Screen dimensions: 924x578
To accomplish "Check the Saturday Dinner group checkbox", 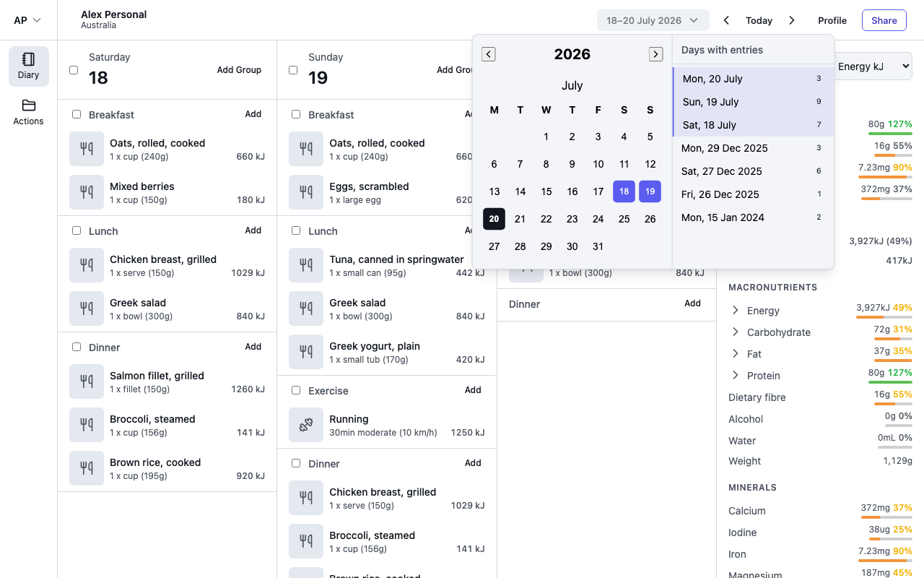I will [77, 347].
